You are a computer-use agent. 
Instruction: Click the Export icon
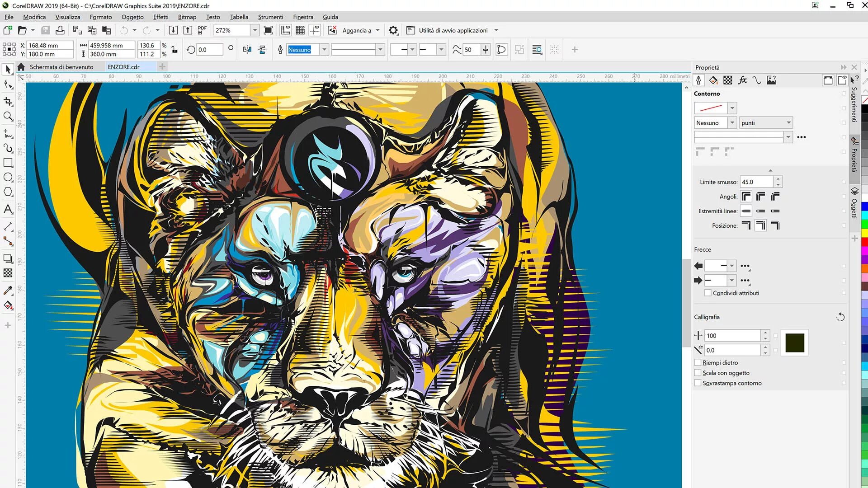(188, 30)
